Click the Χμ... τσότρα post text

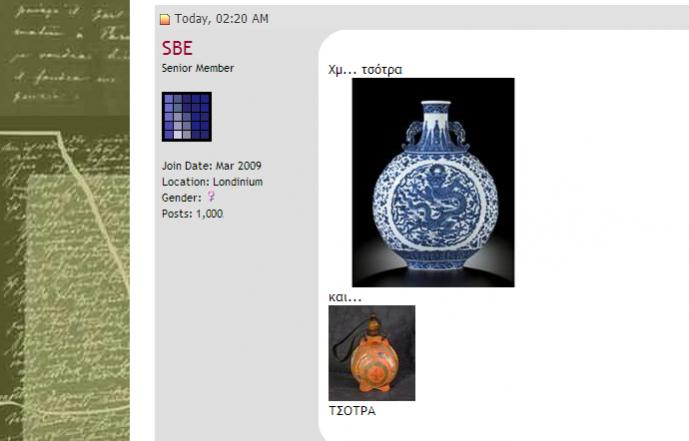pyautogui.click(x=365, y=70)
